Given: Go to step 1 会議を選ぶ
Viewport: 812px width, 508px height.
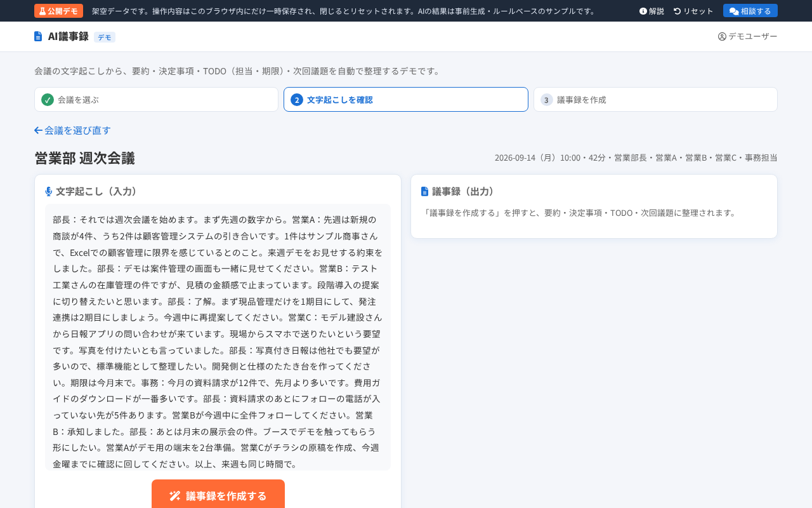Looking at the screenshot, I should pyautogui.click(x=156, y=100).
